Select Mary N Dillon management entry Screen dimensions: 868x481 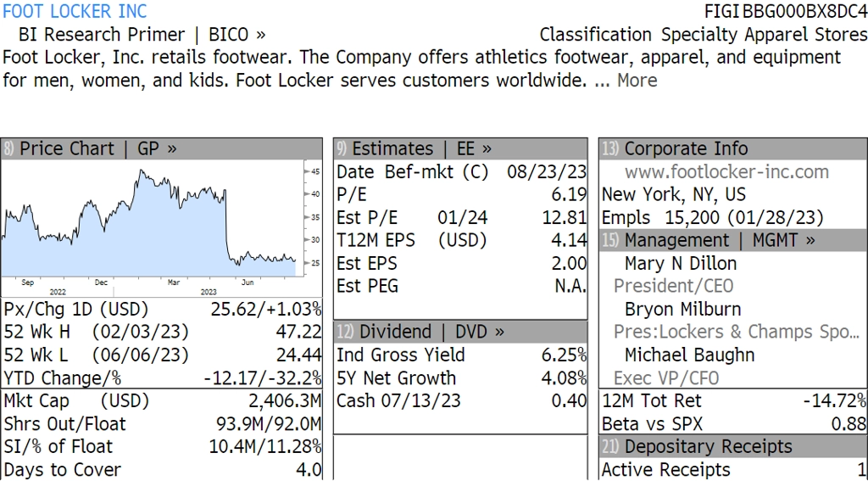click(x=681, y=263)
